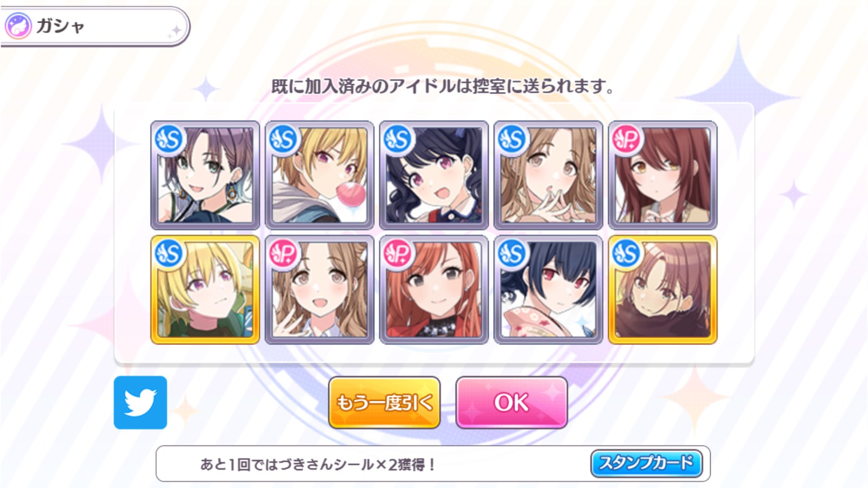This screenshot has height=488, width=868.
Task: Click the S badge on purple-haired idol card
Action: tap(169, 140)
